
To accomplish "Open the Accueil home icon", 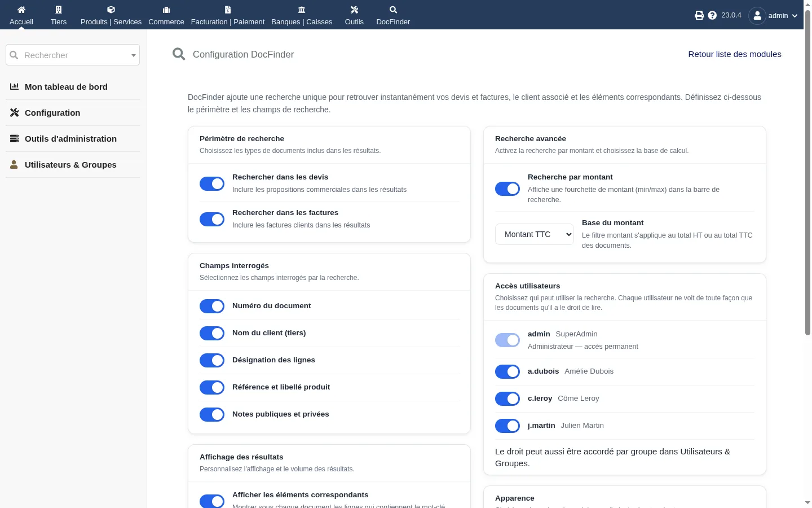I will 21,10.
